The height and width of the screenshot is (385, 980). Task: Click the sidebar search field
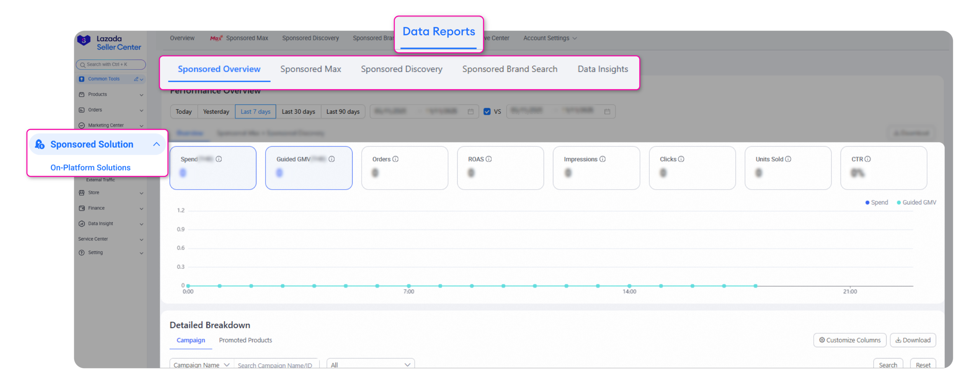(x=111, y=65)
